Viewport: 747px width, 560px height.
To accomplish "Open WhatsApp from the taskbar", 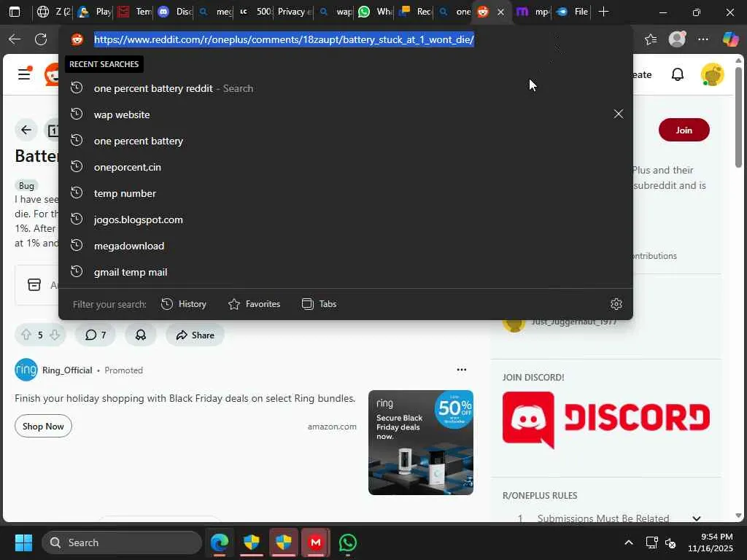I will pos(348,542).
